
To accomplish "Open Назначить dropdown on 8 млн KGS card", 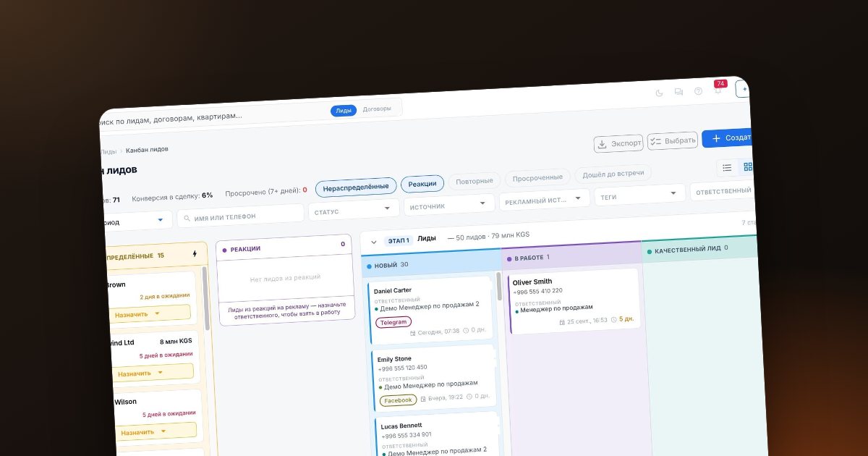I will [x=152, y=373].
